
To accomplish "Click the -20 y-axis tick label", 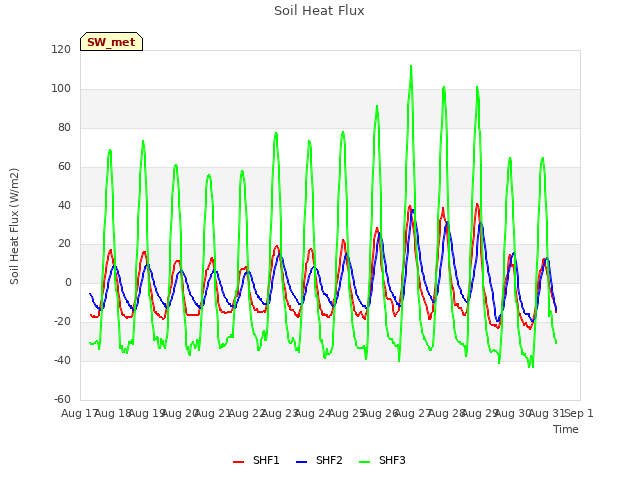I will [x=62, y=322].
